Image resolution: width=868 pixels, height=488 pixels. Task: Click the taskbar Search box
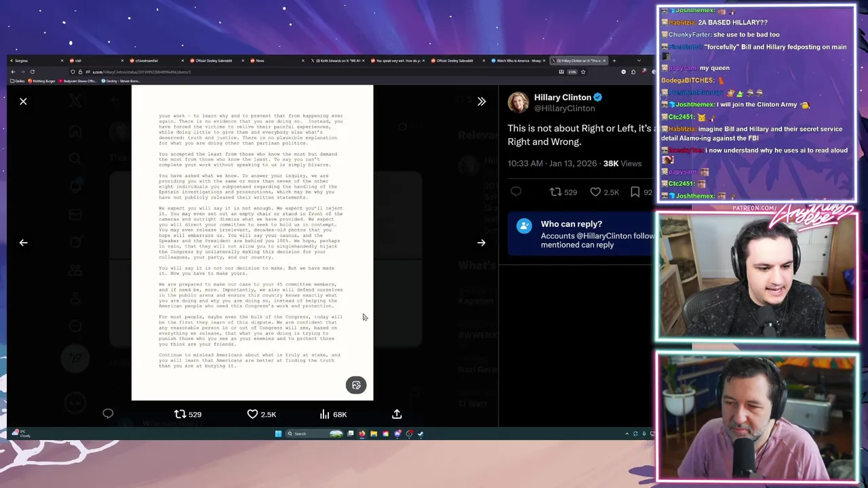[315, 434]
